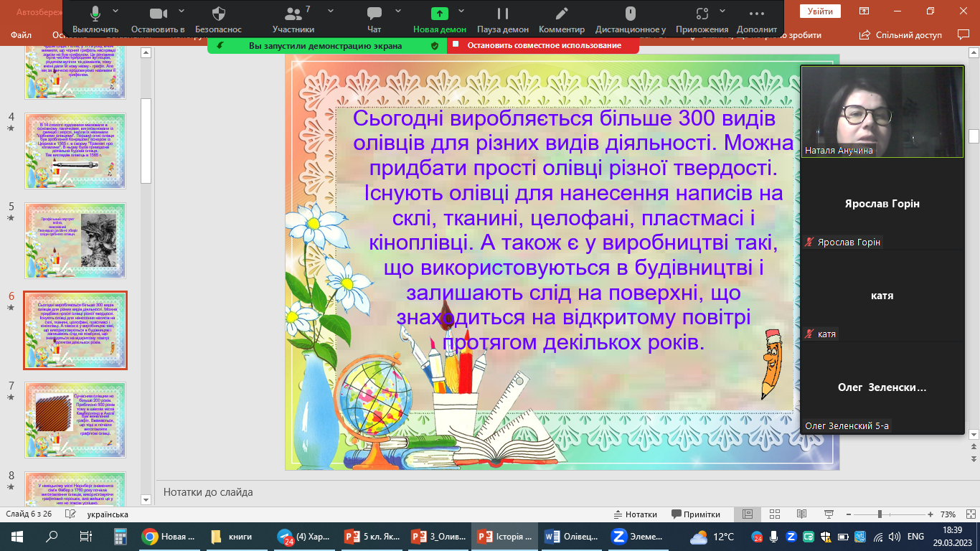The width and height of the screenshot is (980, 551).
Task: Open the Zoom Participants panel
Action: pyautogui.click(x=293, y=19)
